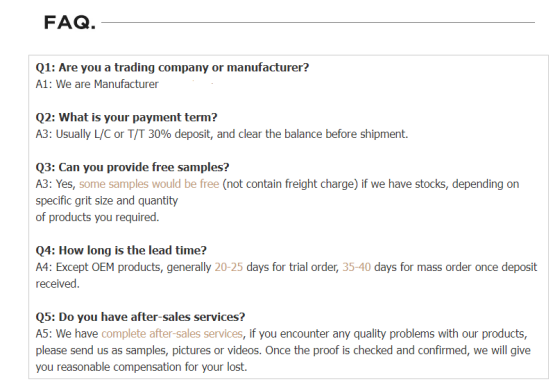Click question Q3 about free samples
554x385 pixels.
pos(132,167)
